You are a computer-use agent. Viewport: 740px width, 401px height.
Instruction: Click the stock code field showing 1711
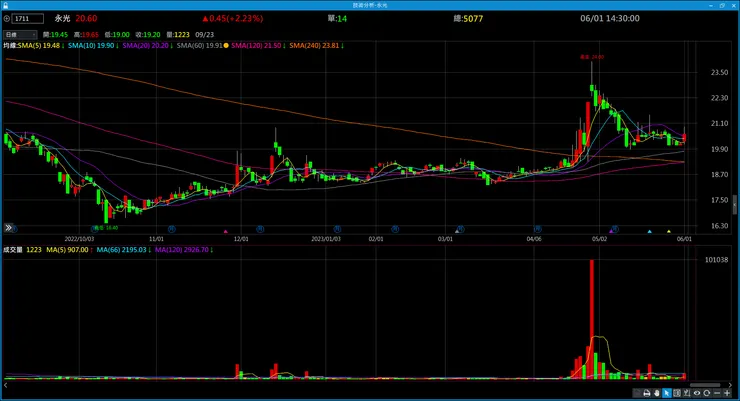(x=27, y=19)
